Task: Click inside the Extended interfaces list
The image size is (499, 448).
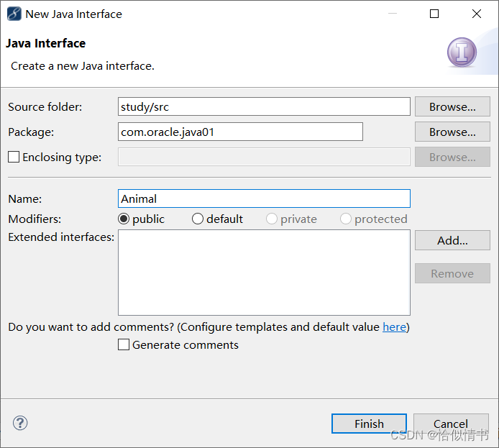Action: click(x=264, y=273)
